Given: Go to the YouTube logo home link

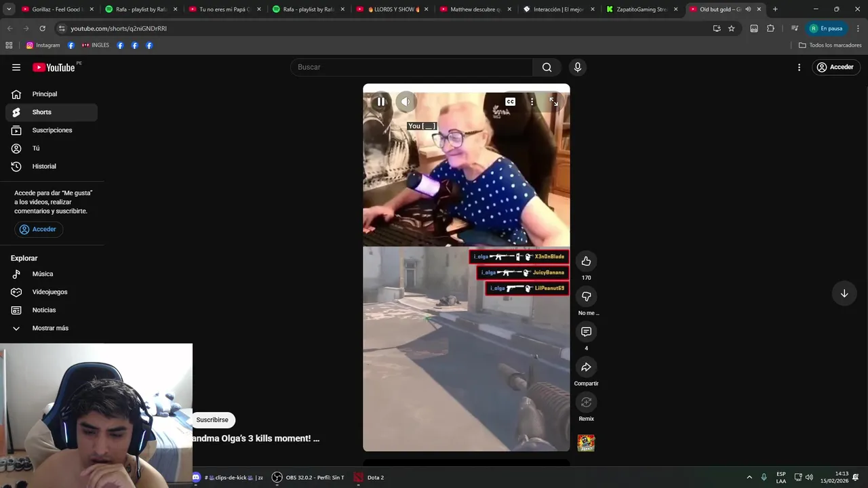Looking at the screenshot, I should point(54,67).
